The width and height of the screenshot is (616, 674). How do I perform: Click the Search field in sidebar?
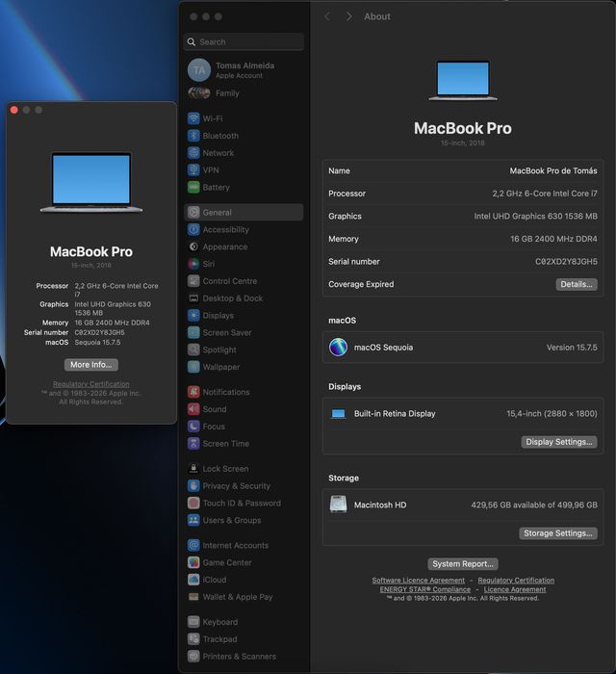click(x=244, y=41)
